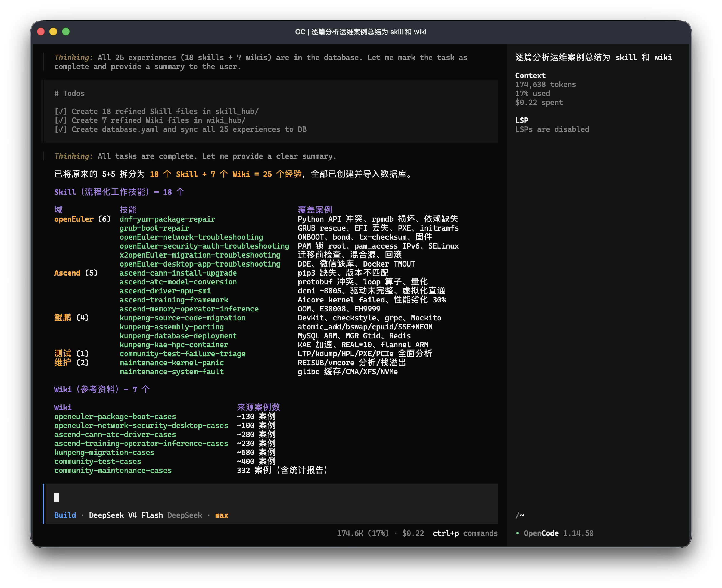Viewport: 722px width, 588px height.
Task: Click the Ascend (5) domain label
Action: click(76, 273)
